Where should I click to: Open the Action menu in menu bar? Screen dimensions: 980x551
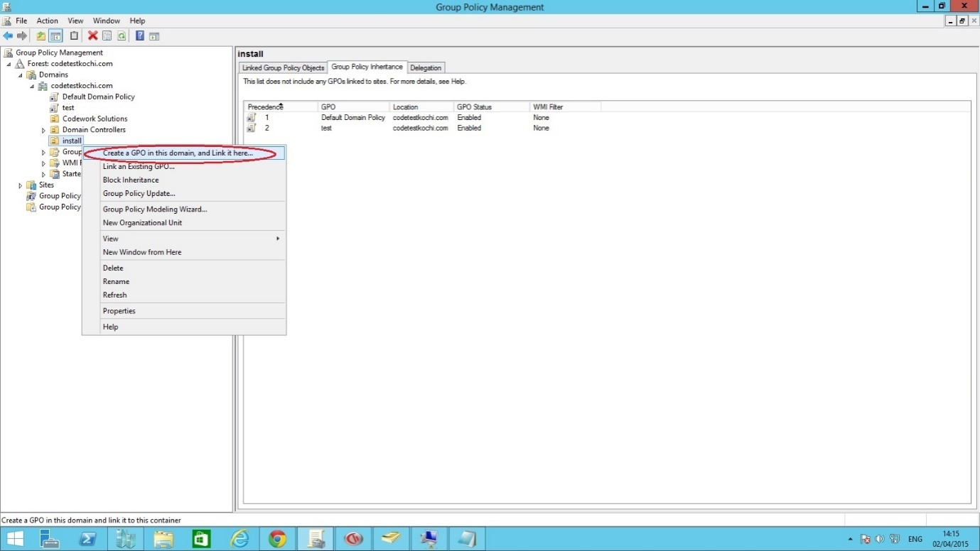pyautogui.click(x=48, y=21)
